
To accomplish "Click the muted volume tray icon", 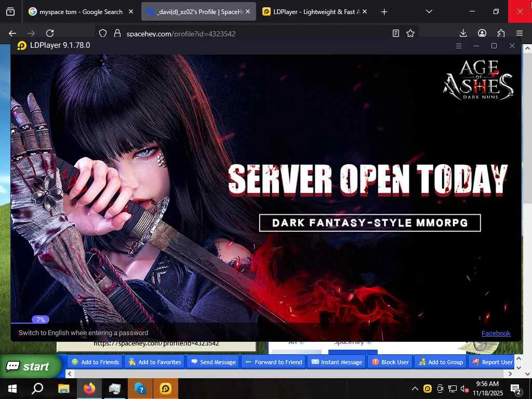I will pos(464,389).
